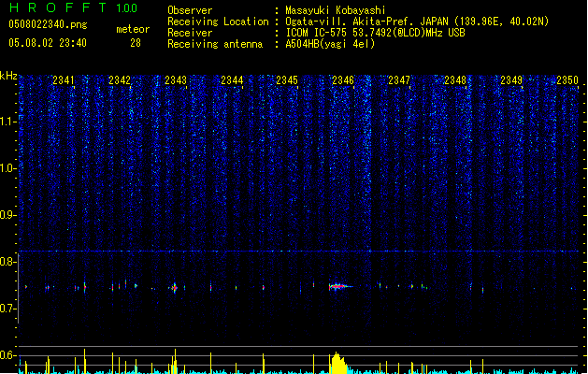Click the 'Observer' field label
This screenshot has width=588, height=374.
pos(190,10)
